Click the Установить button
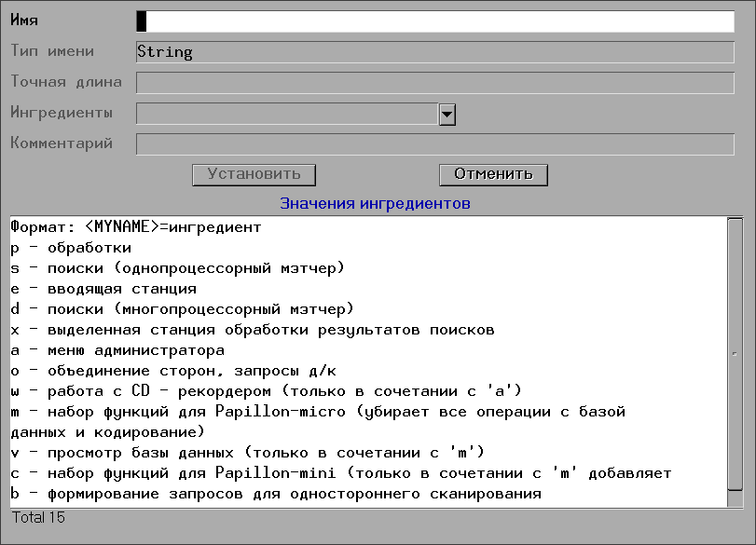 [254, 174]
